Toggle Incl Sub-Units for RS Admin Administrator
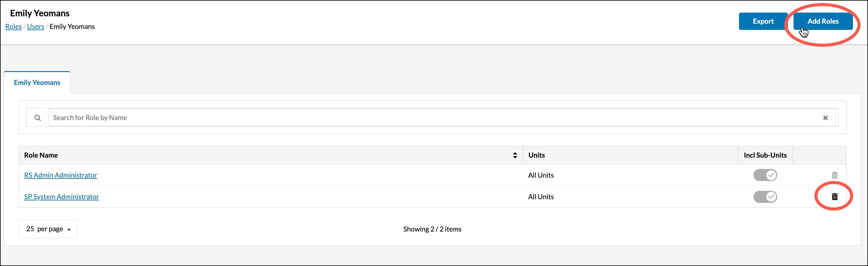 coord(765,175)
